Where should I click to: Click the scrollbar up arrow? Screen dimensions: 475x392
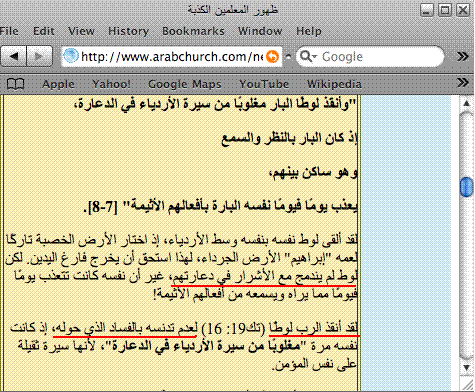[x=466, y=103]
